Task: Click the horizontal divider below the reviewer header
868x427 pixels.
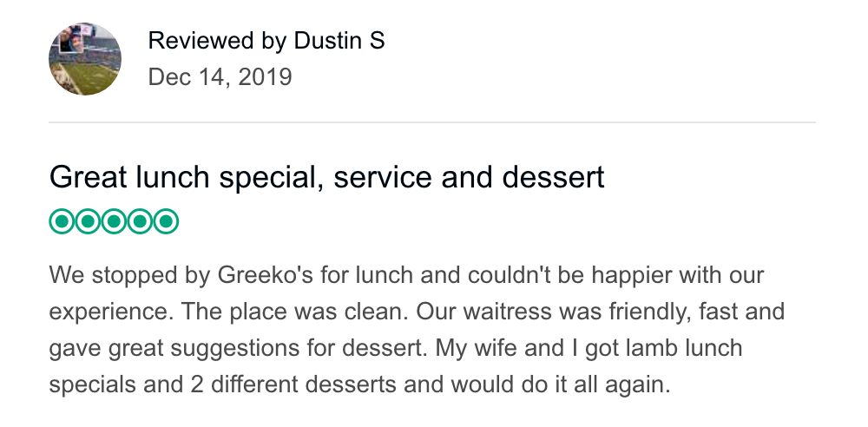Action: pos(432,122)
